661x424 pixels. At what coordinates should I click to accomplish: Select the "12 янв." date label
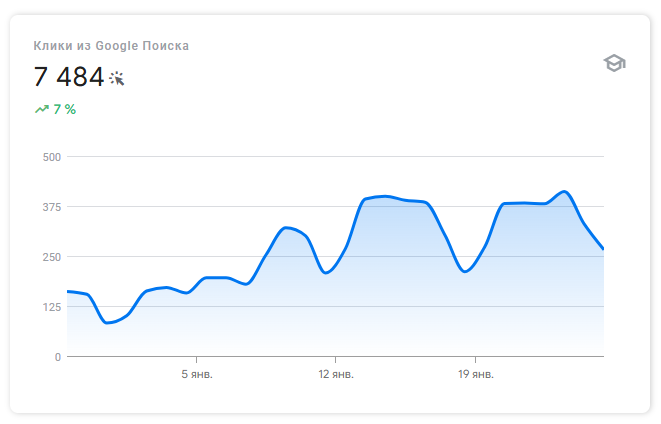click(336, 375)
